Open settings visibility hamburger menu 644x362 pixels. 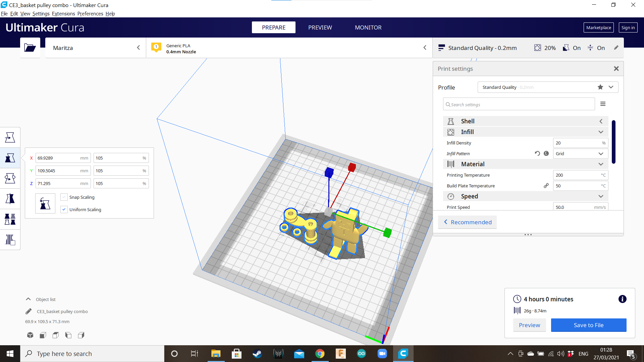click(603, 104)
